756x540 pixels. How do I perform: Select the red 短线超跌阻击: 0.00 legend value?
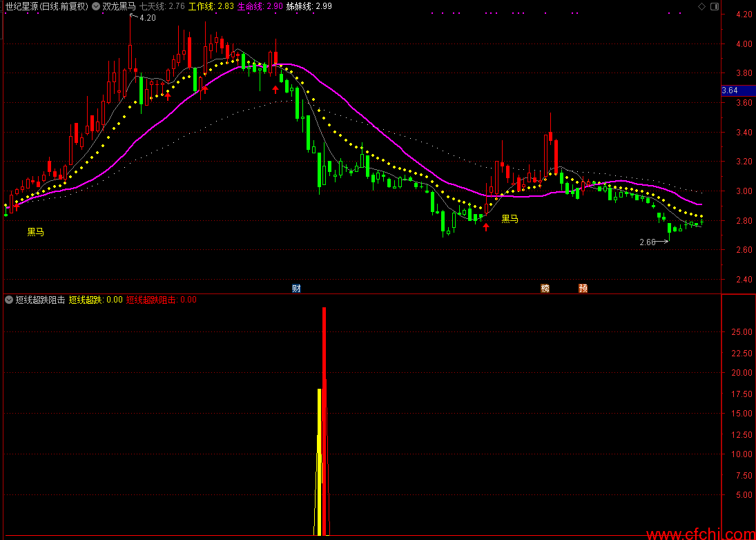point(162,300)
